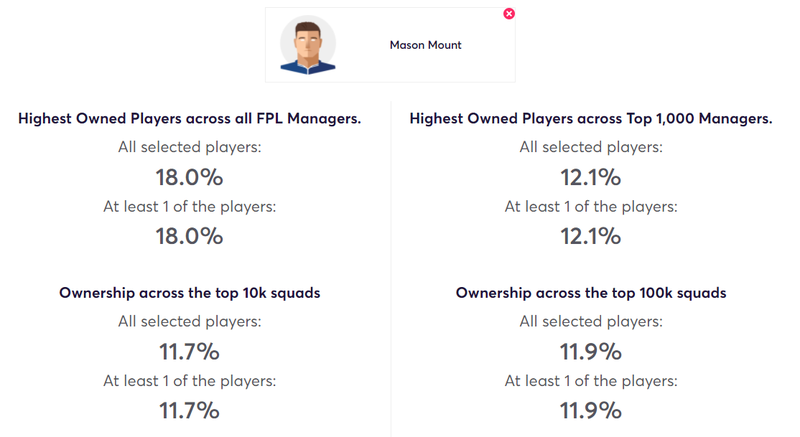The image size is (800, 437).
Task: Click 'At least 1 of the players' under all FPL Managers
Action: (x=189, y=207)
